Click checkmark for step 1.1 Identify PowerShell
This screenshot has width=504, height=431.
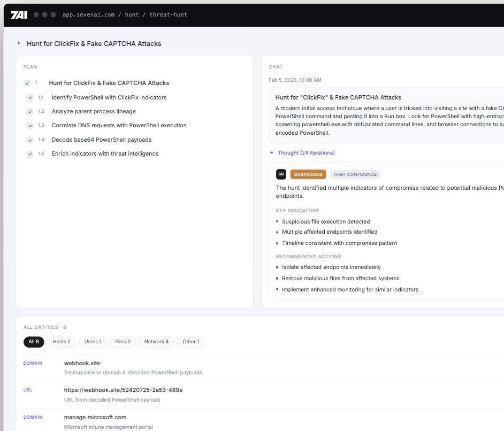tap(30, 98)
